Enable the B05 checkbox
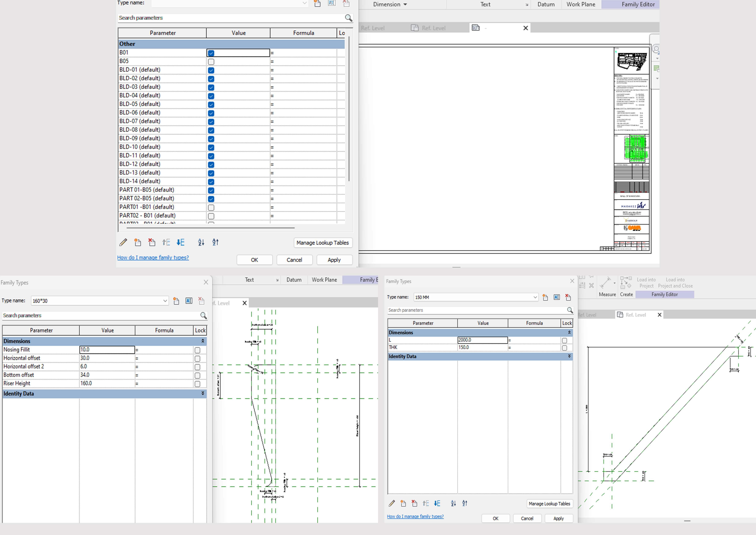This screenshot has height=535, width=756. [x=211, y=62]
